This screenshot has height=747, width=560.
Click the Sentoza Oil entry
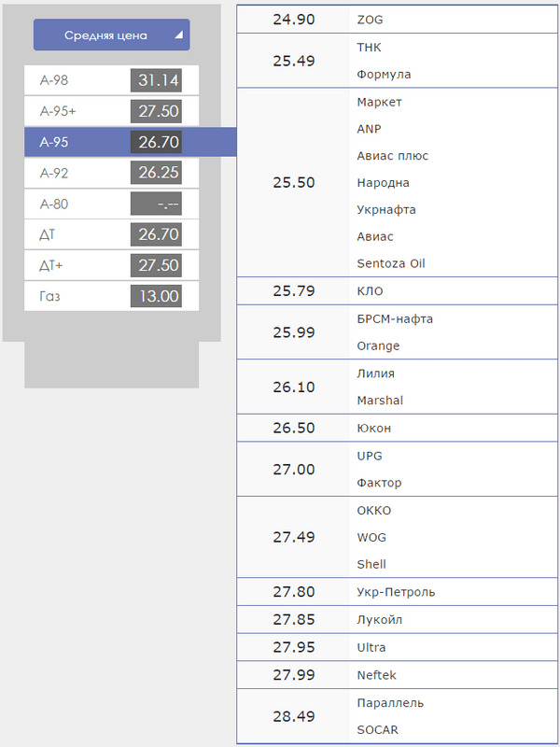click(x=390, y=263)
